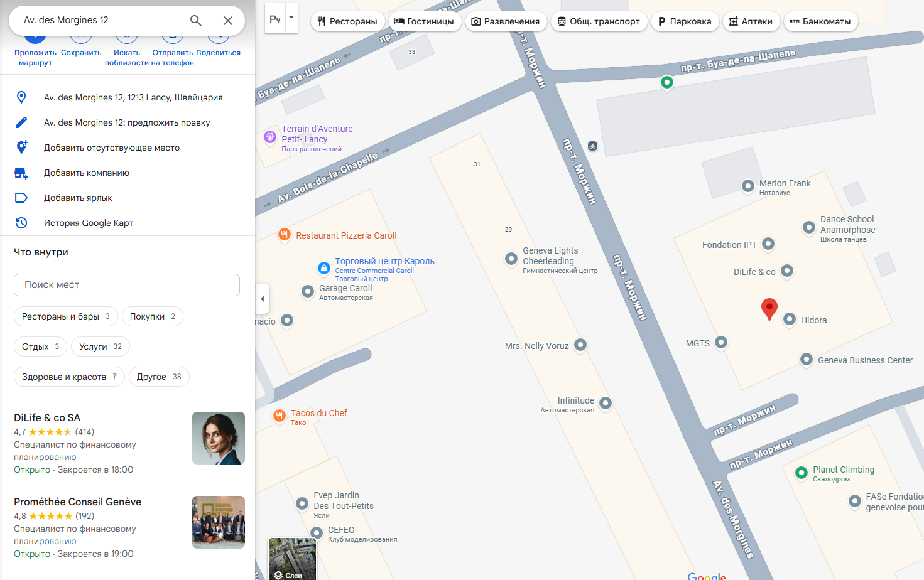Select the Другое category chip
This screenshot has height=580, width=924.
159,377
